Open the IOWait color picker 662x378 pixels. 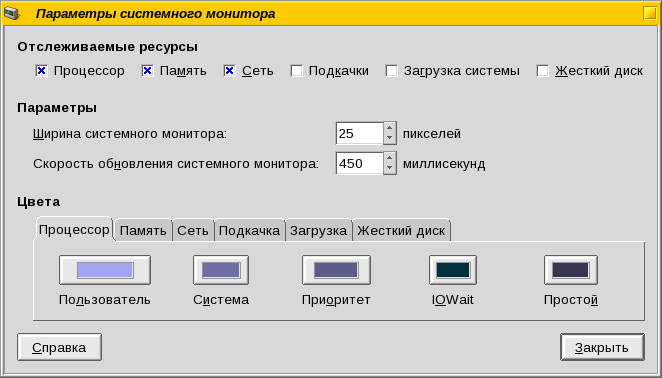[453, 270]
